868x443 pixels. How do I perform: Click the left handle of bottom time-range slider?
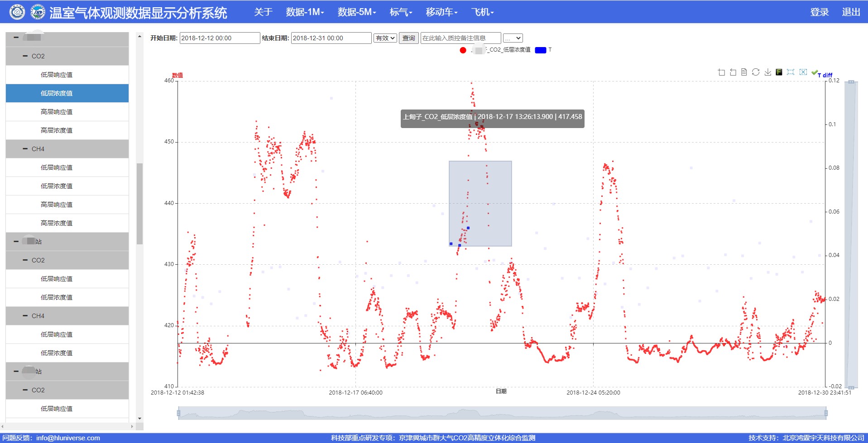coord(178,413)
